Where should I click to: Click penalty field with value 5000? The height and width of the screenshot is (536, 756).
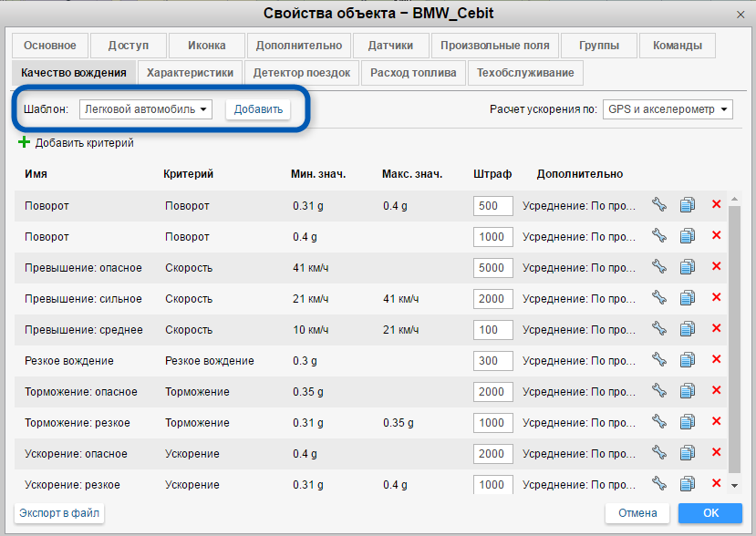click(492, 267)
